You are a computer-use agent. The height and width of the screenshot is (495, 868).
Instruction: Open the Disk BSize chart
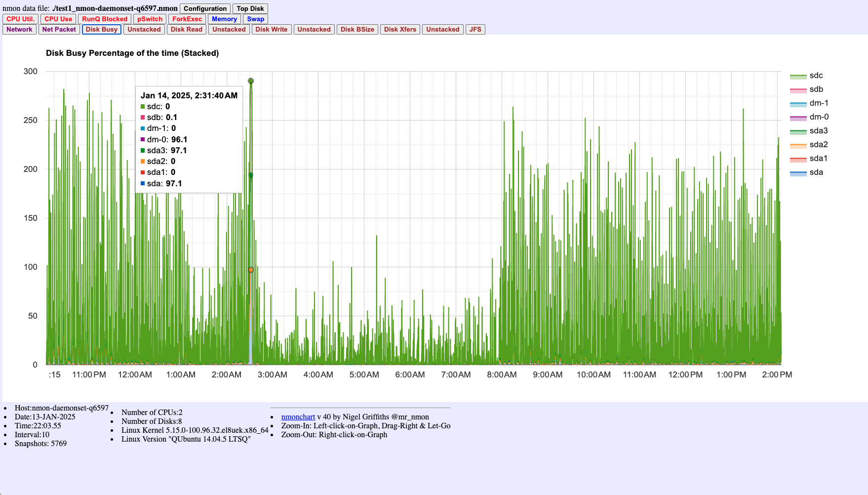tap(357, 29)
